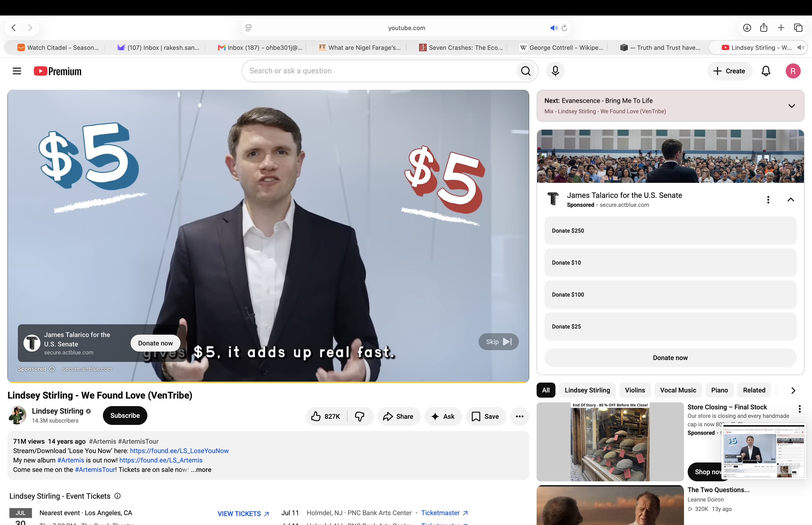
Task: Select the Vocal Music filter chip
Action: coord(678,391)
